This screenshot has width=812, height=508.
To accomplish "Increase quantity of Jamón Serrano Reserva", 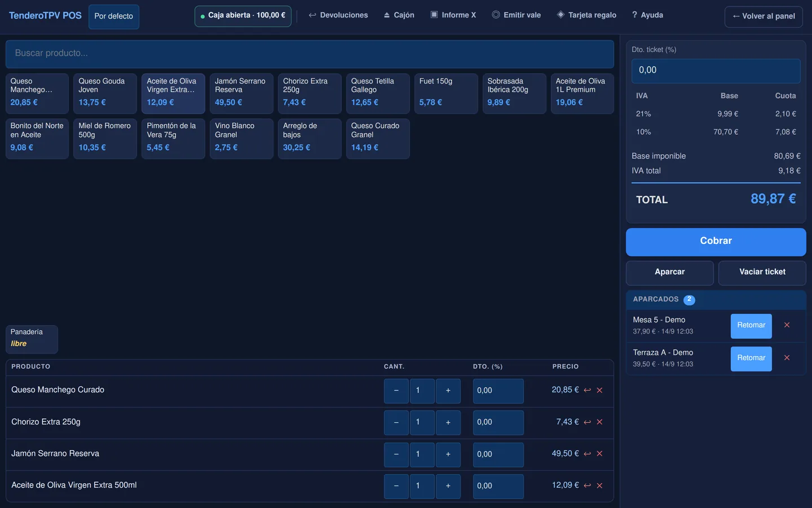I will [x=448, y=454].
